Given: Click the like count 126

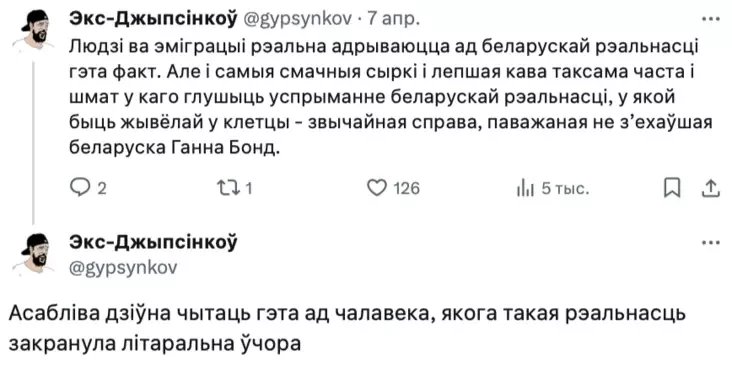Looking at the screenshot, I should [x=407, y=188].
